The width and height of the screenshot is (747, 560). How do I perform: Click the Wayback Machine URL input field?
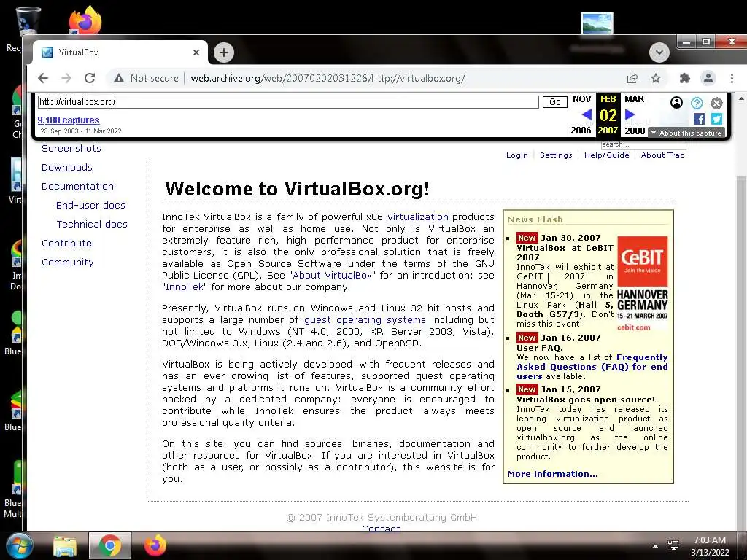(288, 102)
